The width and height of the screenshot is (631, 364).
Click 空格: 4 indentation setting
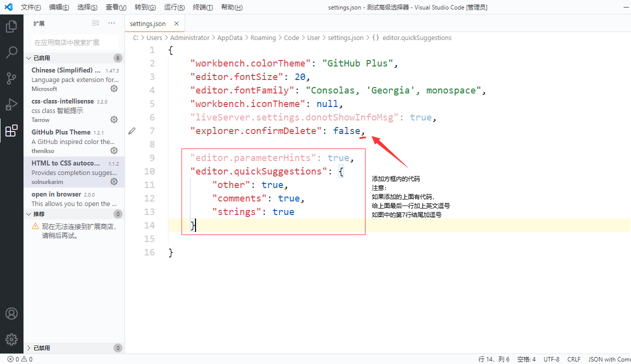point(526,359)
